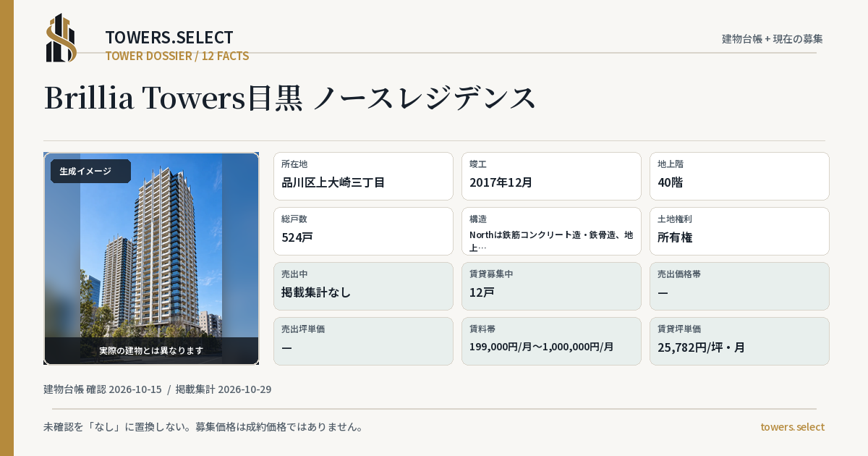Click the 賃貸募集中 card showing 12戸
This screenshot has width=868, height=456.
551,286
